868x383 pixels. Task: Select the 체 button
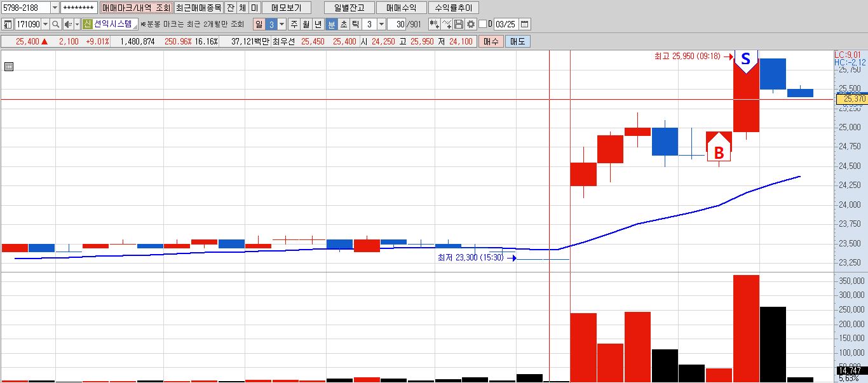242,8
